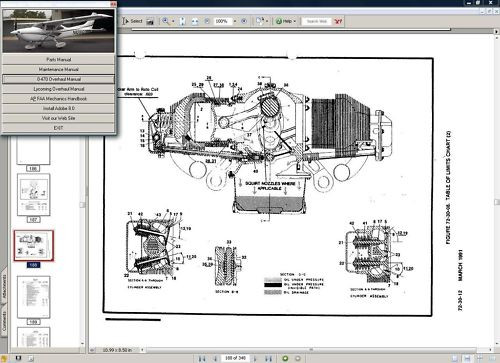Image resolution: width=500 pixels, height=363 pixels.
Task: Click the Yahoo search icon
Action: (x=338, y=21)
